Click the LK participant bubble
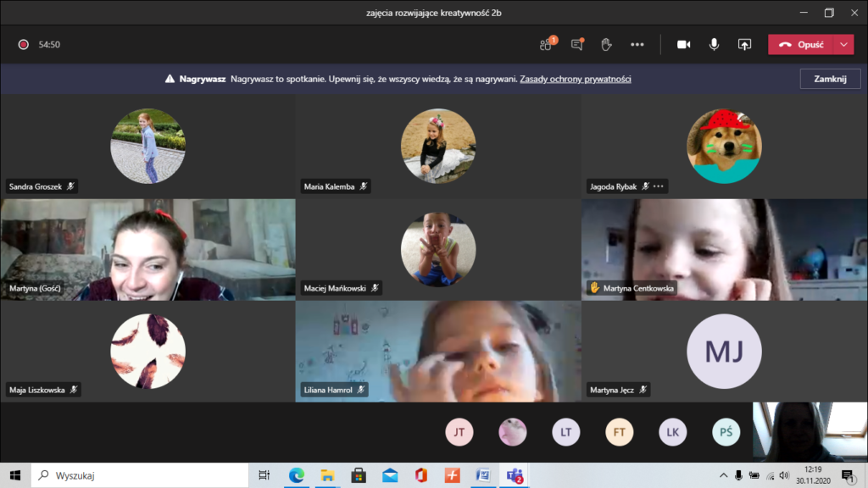Viewport: 868px width, 488px height. pos(672,432)
